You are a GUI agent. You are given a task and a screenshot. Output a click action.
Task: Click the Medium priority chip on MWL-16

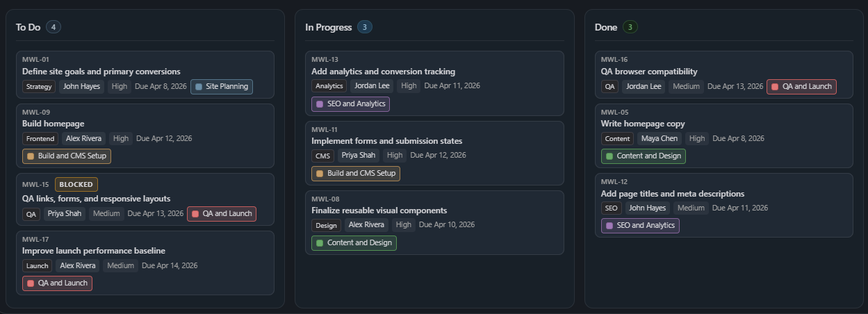(x=686, y=87)
